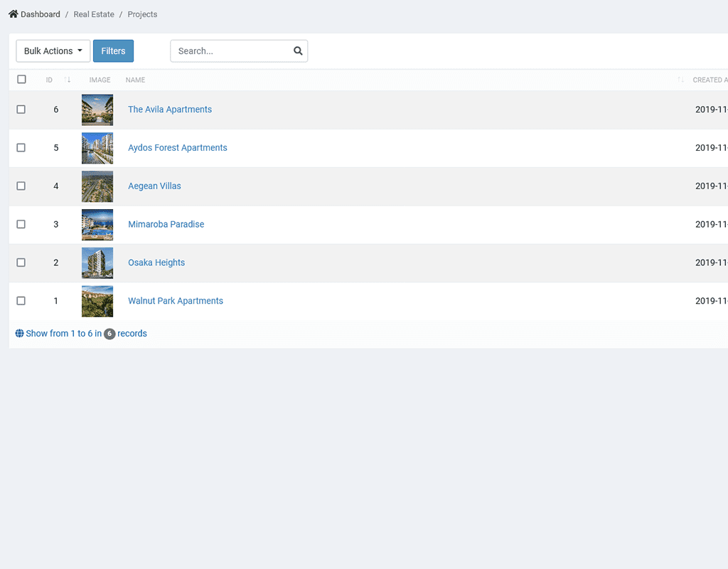Tick the Aegean Villas row checkbox

click(21, 186)
